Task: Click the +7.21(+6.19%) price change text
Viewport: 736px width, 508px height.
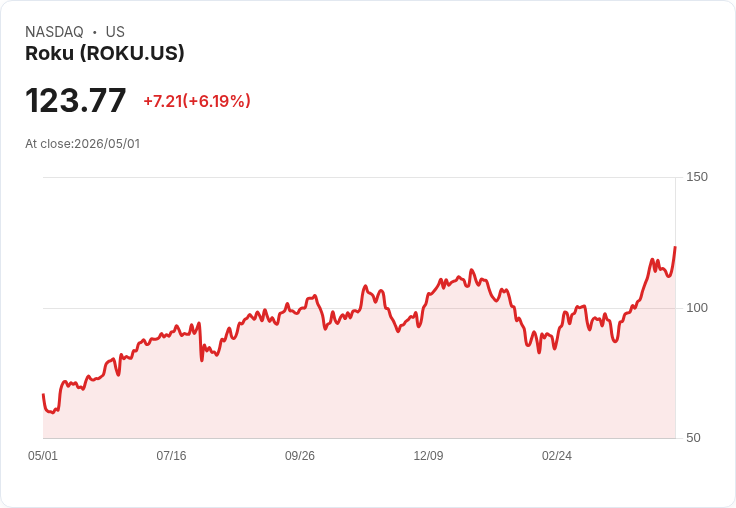Action: point(197,101)
